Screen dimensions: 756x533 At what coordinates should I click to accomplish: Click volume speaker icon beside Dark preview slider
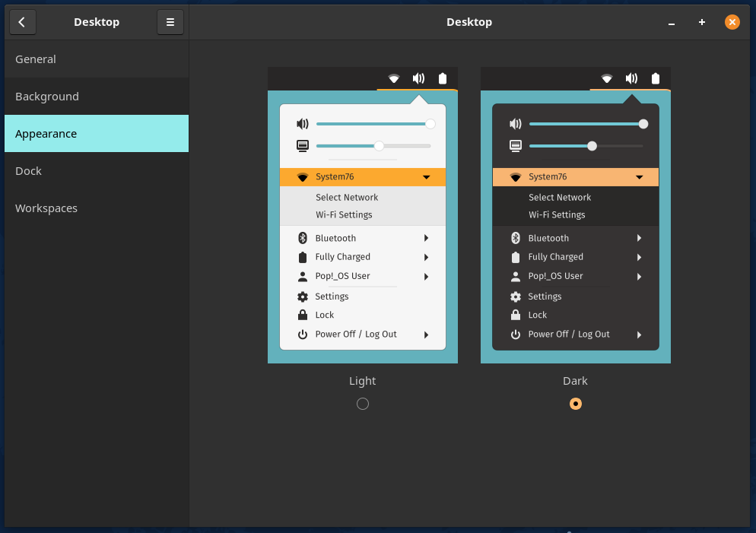(516, 124)
